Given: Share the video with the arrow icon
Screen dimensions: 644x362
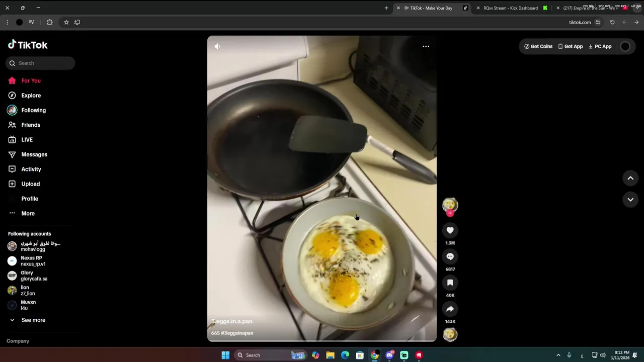Looking at the screenshot, I should coord(450,309).
